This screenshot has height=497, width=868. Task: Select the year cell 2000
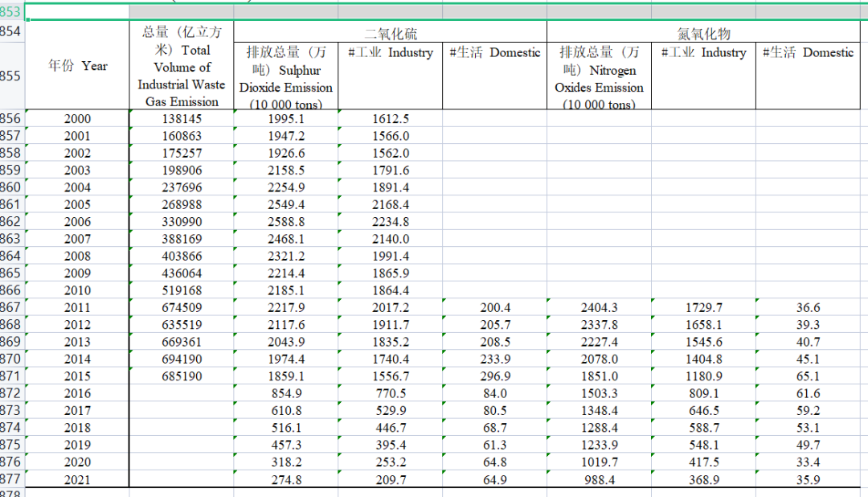tap(77, 118)
